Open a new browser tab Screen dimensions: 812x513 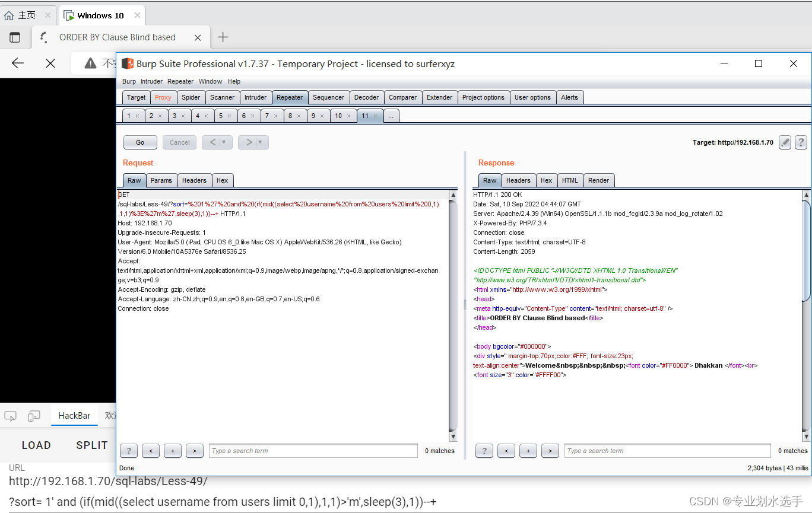click(x=223, y=37)
